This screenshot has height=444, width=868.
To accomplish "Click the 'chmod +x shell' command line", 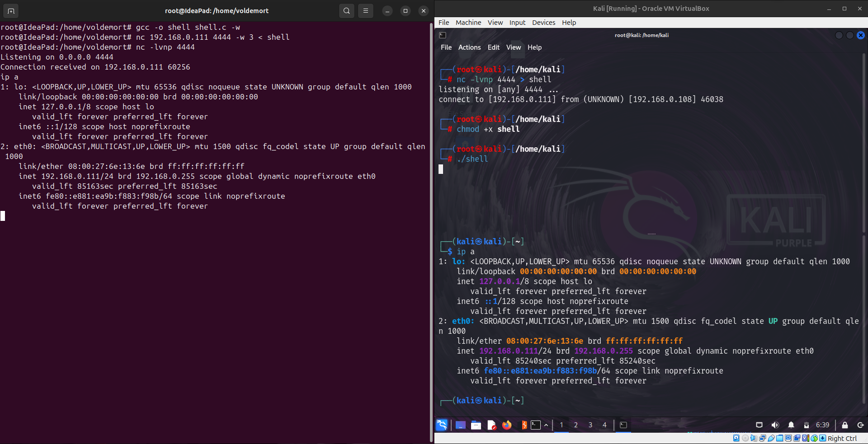I will 488,129.
